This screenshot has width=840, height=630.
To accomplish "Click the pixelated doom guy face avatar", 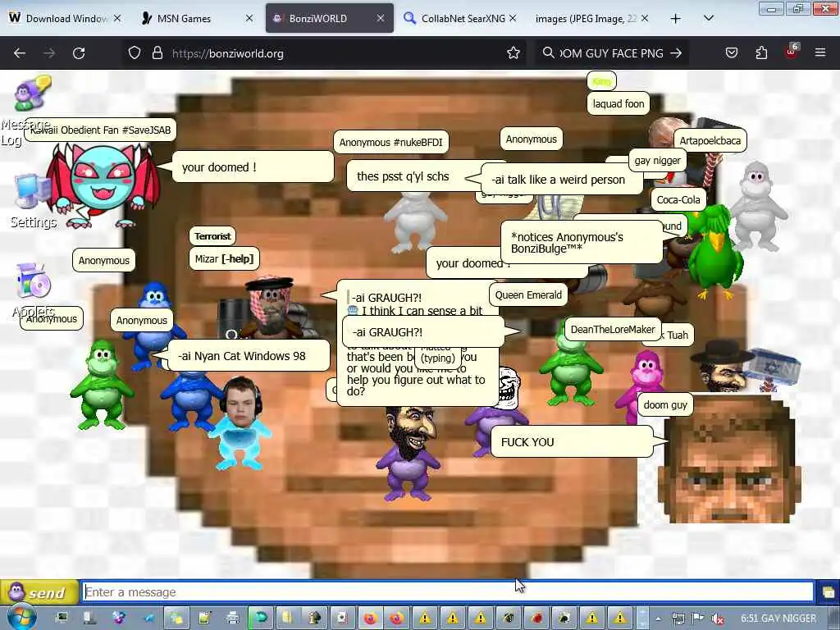I will tap(729, 459).
